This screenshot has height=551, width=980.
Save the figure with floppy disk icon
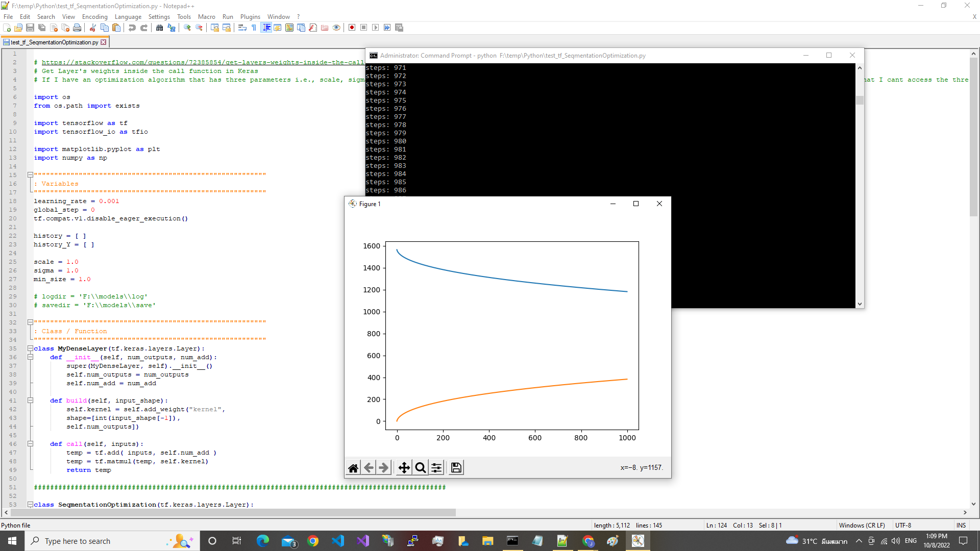[456, 468]
